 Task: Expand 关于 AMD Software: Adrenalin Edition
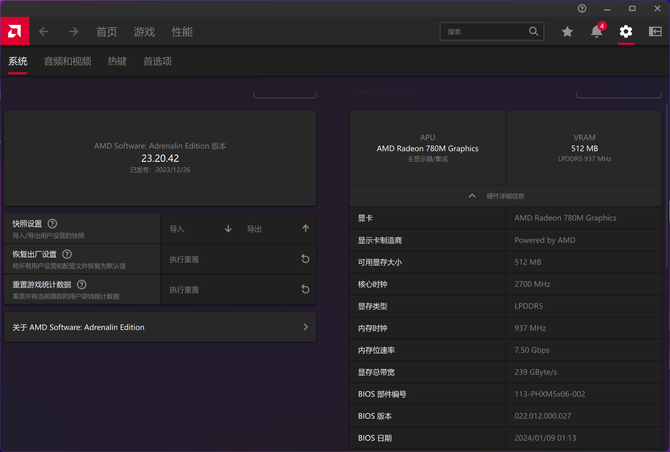(x=305, y=327)
